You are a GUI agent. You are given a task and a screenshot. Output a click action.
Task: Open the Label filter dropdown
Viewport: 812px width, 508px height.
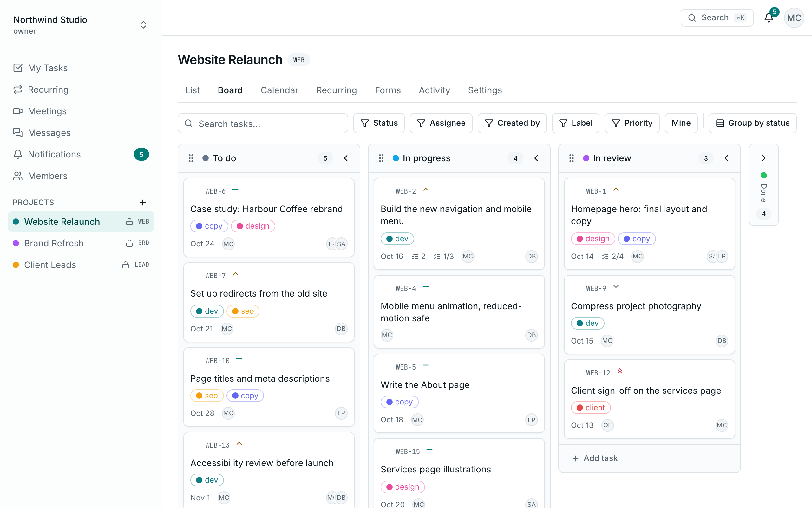tap(575, 123)
